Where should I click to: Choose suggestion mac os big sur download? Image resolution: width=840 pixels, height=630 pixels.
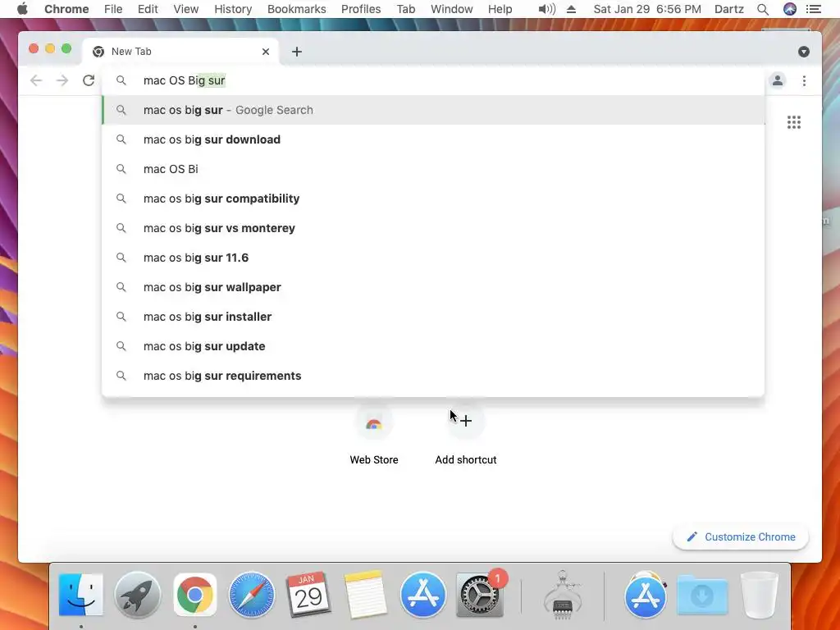[433, 139]
